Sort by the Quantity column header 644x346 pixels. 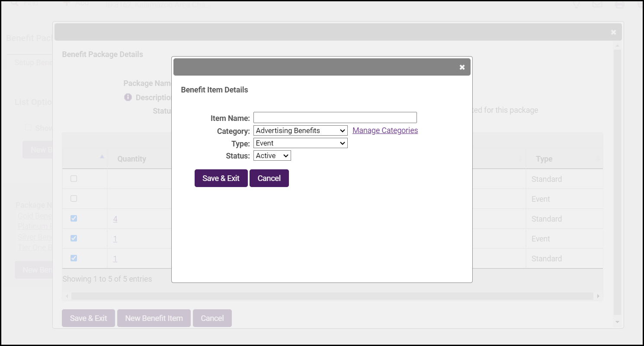coord(132,159)
